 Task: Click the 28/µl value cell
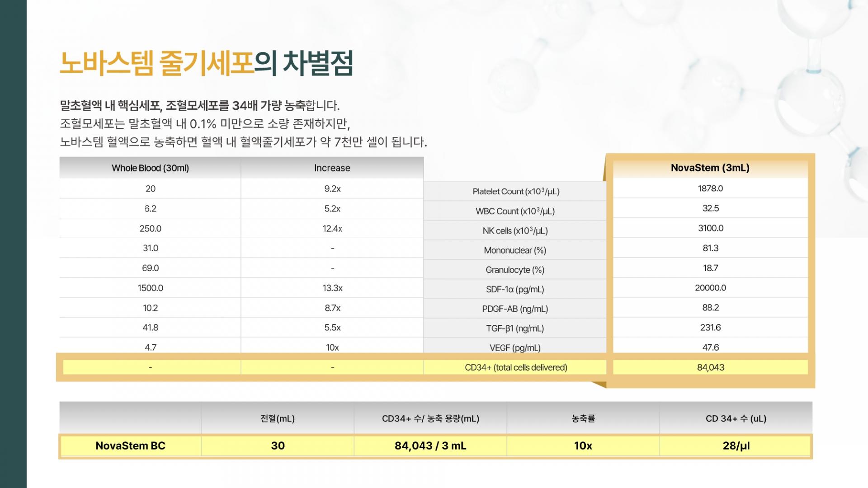click(736, 446)
